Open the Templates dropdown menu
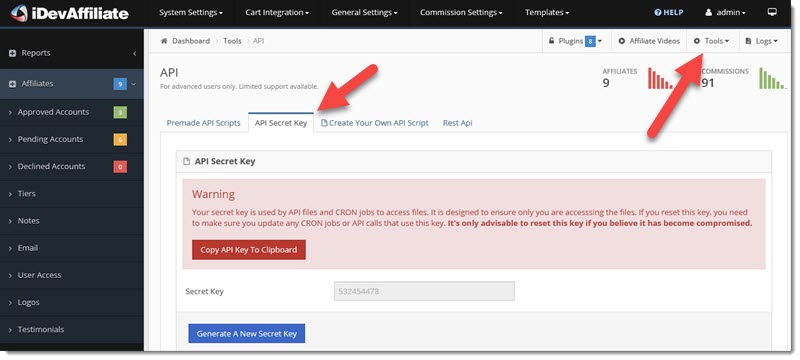This screenshot has height=360, width=800. tap(547, 13)
